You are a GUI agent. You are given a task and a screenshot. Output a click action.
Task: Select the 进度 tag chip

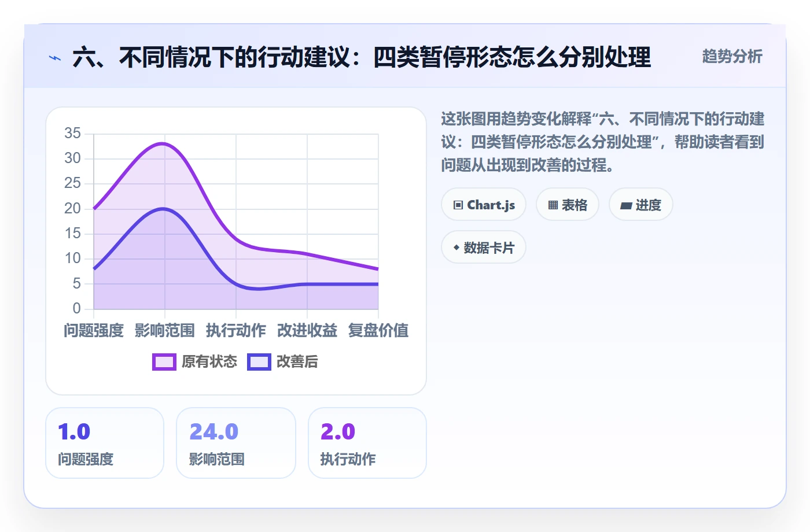tap(641, 205)
